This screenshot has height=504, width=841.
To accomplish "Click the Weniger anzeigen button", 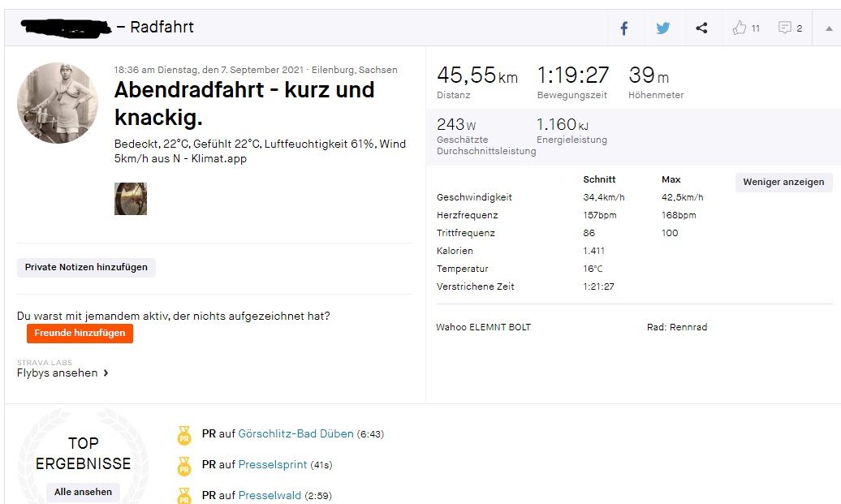I will (x=783, y=182).
